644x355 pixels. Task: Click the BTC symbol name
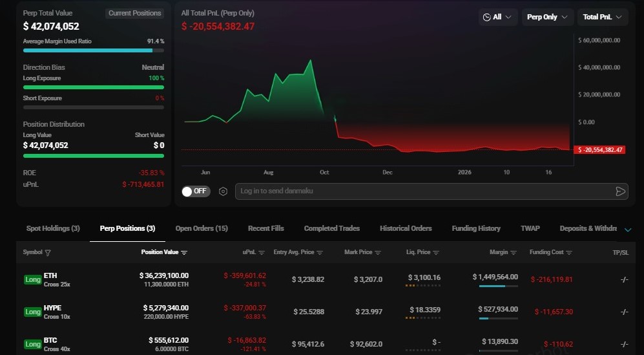click(x=50, y=340)
